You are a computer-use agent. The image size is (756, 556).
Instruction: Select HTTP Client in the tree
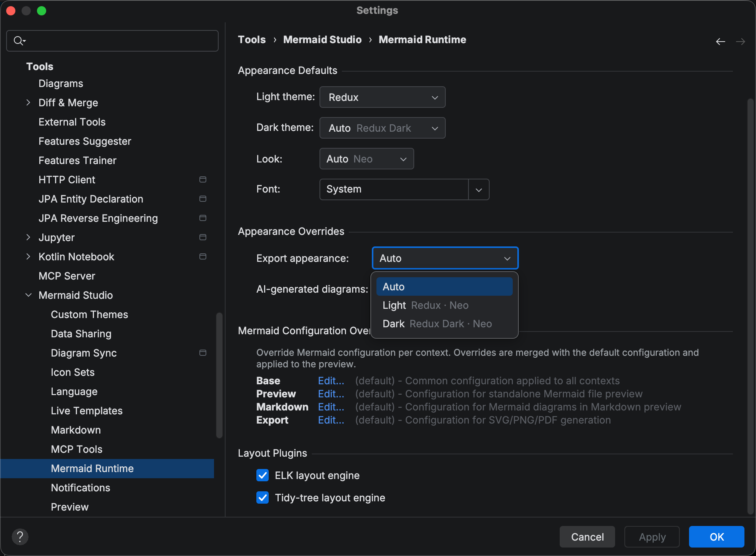67,179
